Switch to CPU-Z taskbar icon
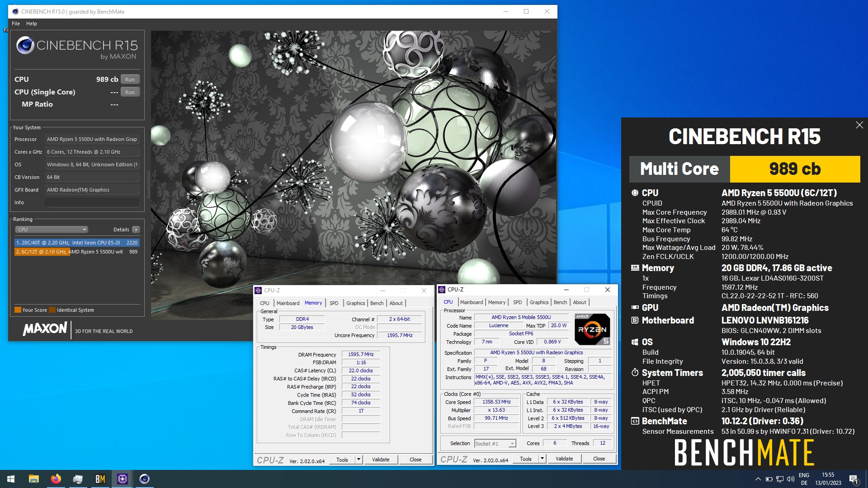 pos(122,479)
